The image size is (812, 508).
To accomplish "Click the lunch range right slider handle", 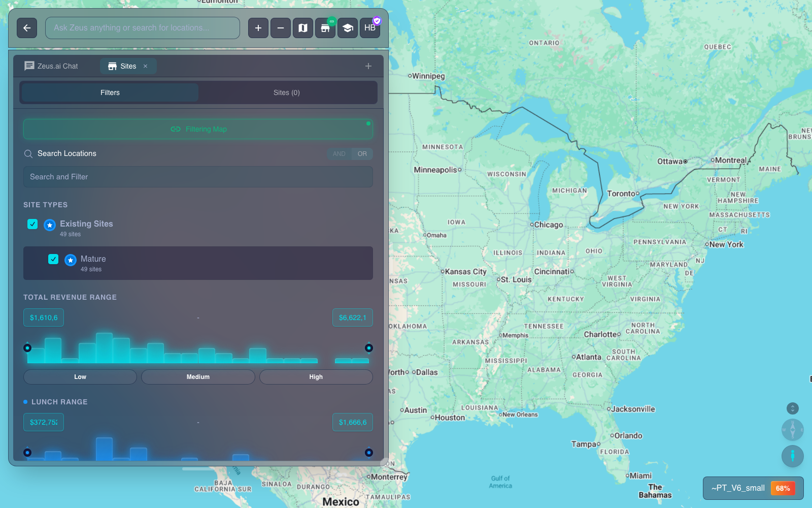I will pyautogui.click(x=369, y=453).
